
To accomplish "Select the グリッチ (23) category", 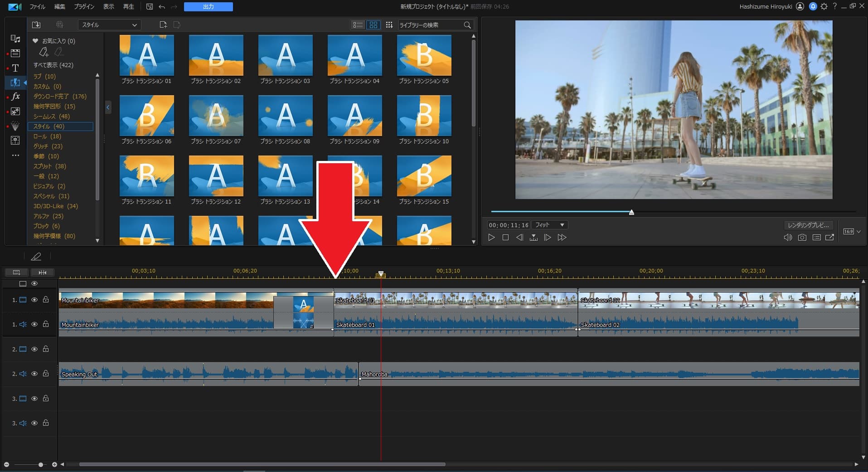I will pyautogui.click(x=48, y=146).
